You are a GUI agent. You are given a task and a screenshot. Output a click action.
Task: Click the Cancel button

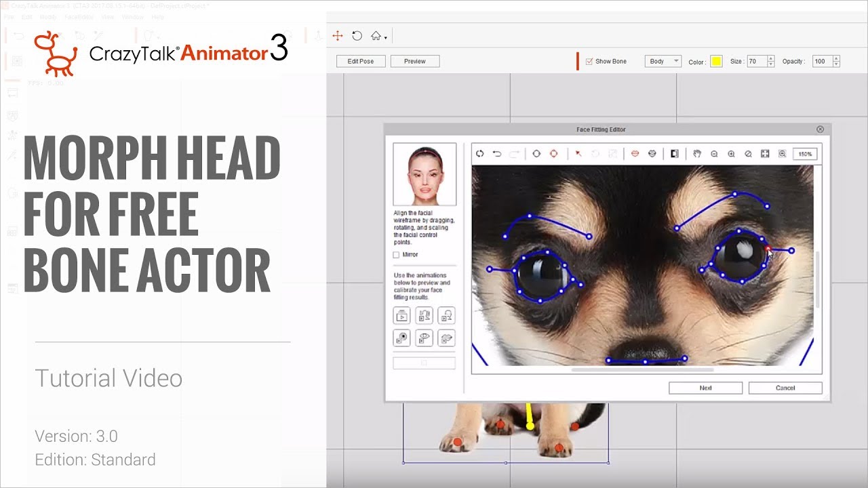pyautogui.click(x=785, y=388)
